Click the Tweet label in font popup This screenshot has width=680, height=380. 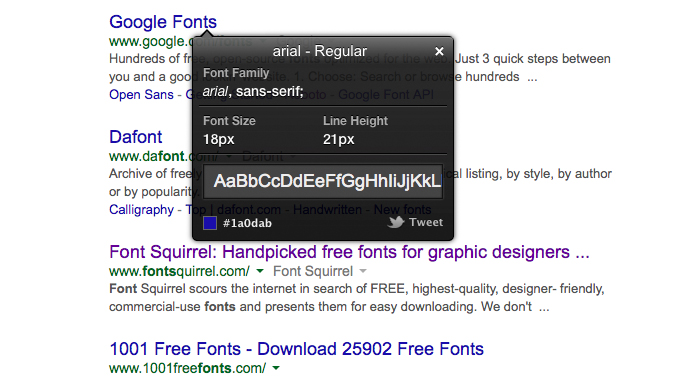(426, 222)
